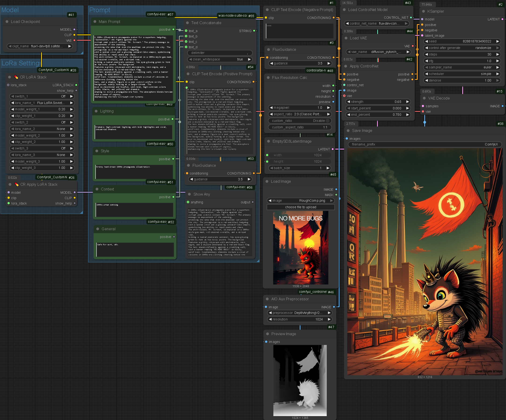Click the delimiter field in Text Concatenate

click(x=220, y=53)
